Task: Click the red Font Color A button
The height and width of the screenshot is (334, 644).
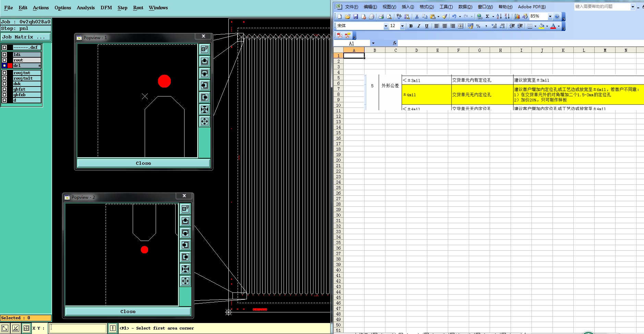Action: 553,26
